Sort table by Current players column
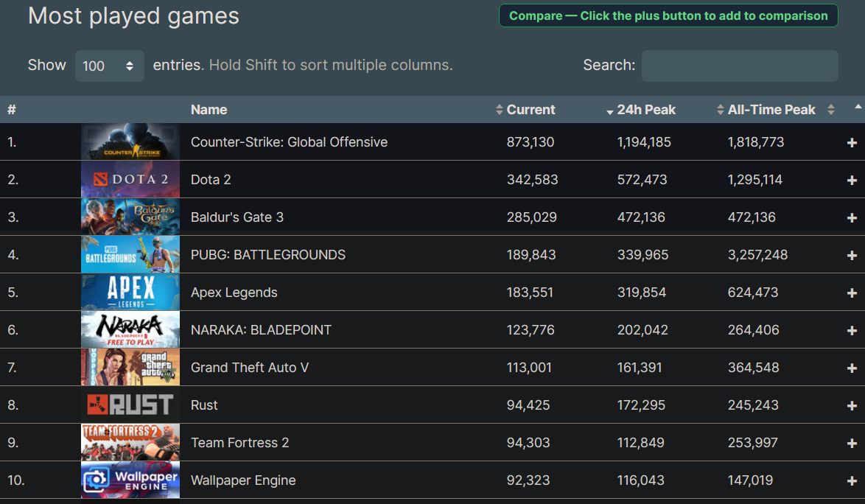The width and height of the screenshot is (865, 504). [x=530, y=110]
